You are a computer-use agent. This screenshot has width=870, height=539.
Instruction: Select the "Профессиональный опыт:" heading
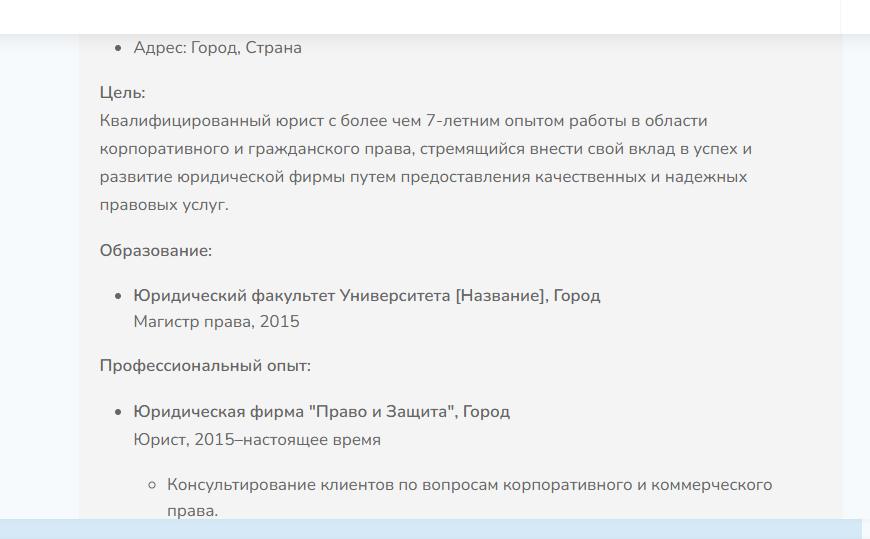(x=205, y=366)
